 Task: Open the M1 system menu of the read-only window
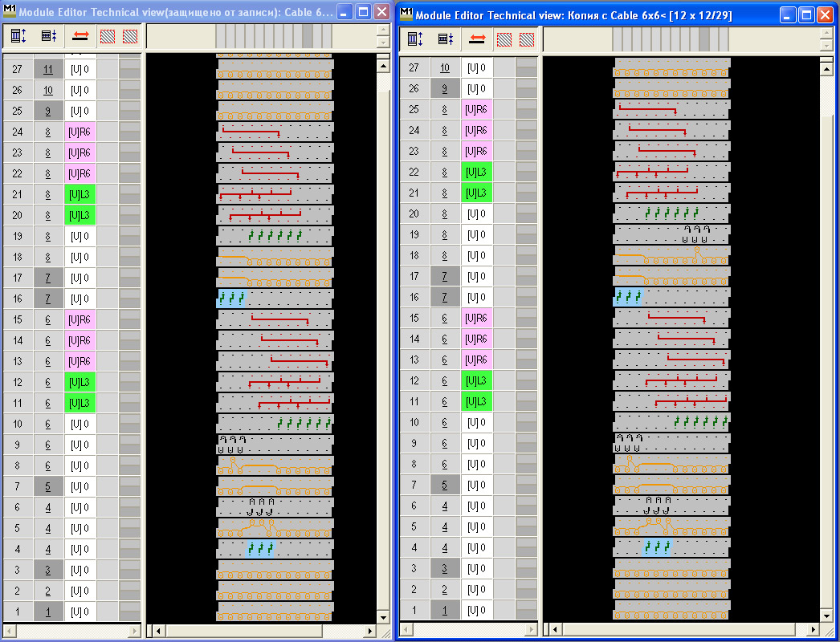[10, 11]
